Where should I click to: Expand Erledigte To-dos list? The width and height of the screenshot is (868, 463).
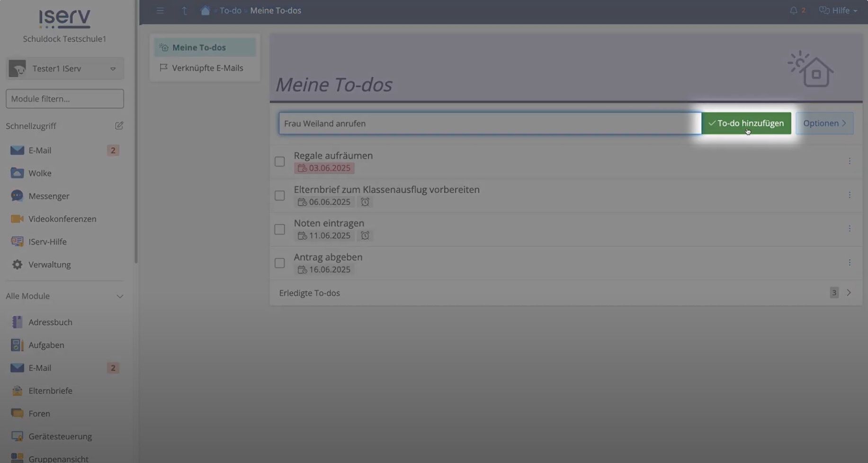pyautogui.click(x=849, y=293)
